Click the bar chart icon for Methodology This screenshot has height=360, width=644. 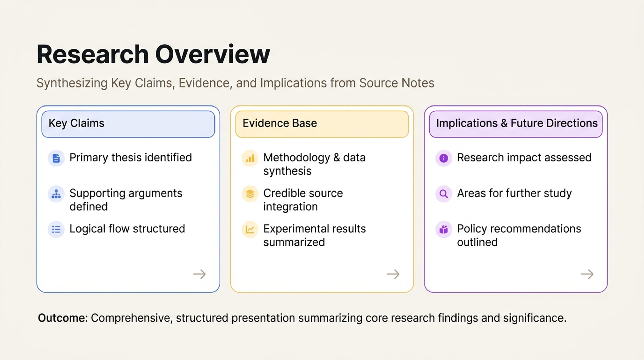pos(250,158)
